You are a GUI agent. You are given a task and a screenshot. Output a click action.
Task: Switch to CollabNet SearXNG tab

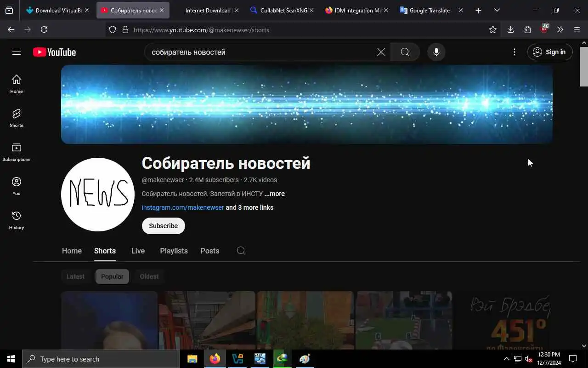[281, 10]
